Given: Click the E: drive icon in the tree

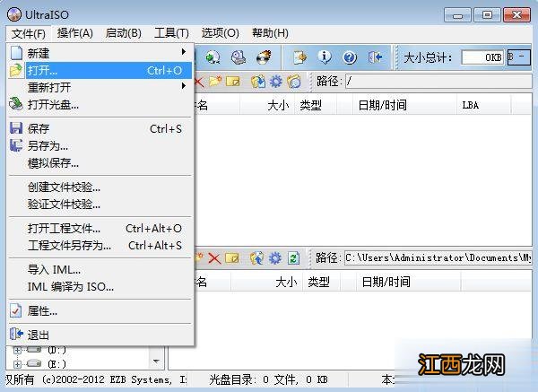Looking at the screenshot, I should coord(34,363).
